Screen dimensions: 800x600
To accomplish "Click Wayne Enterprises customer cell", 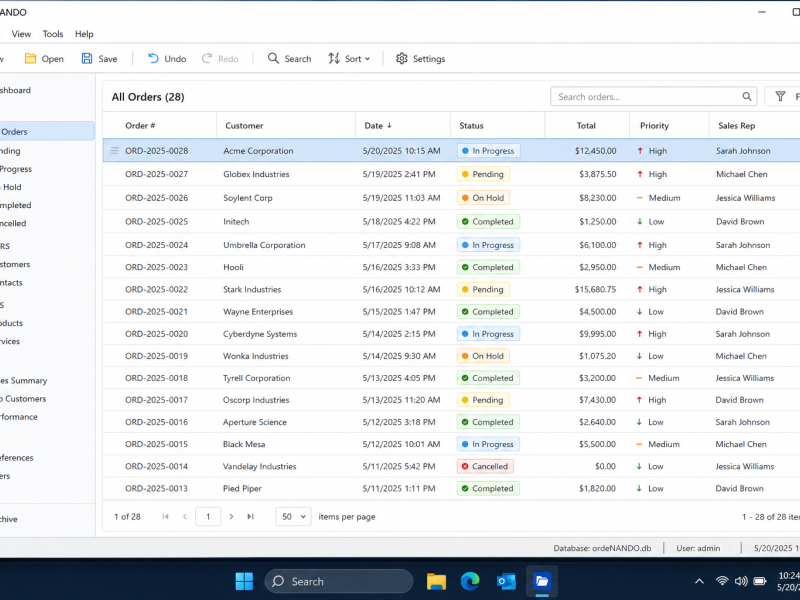I will (x=258, y=312).
